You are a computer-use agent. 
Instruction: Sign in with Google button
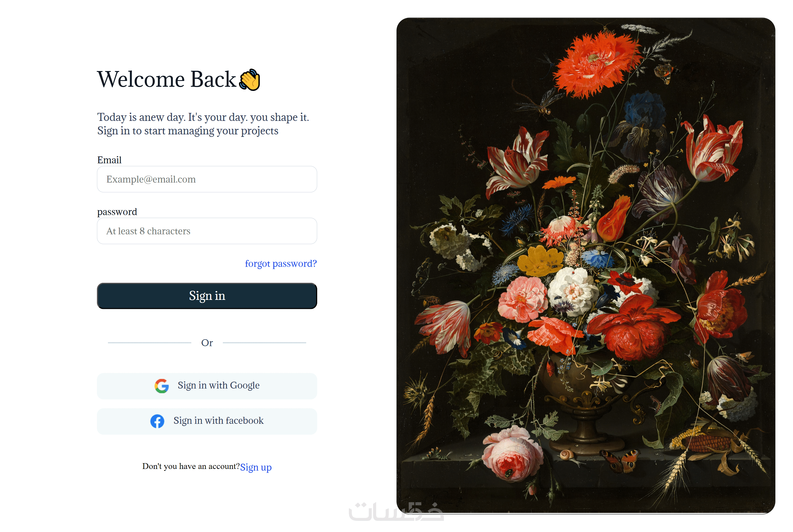point(207,386)
